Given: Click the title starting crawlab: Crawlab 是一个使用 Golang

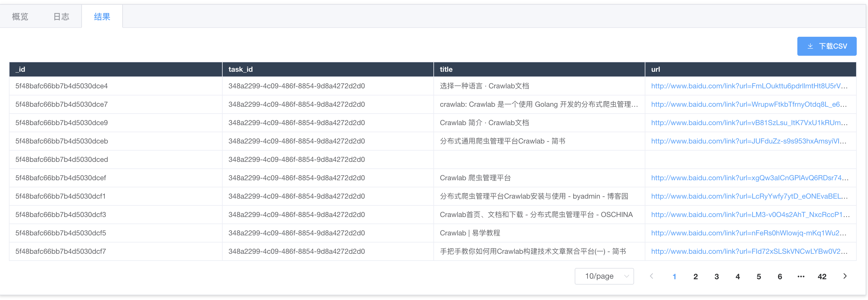Looking at the screenshot, I should tap(539, 104).
